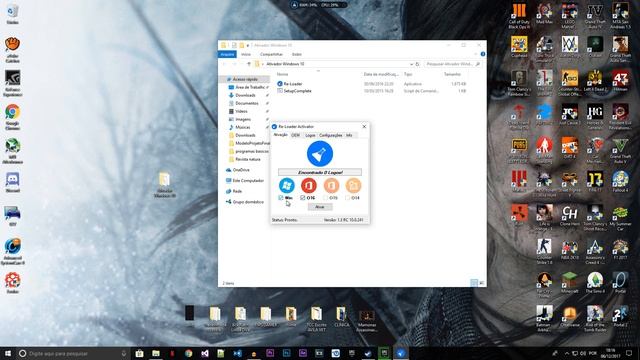Click the Pesquisar Ativador Windows search field

453,64
